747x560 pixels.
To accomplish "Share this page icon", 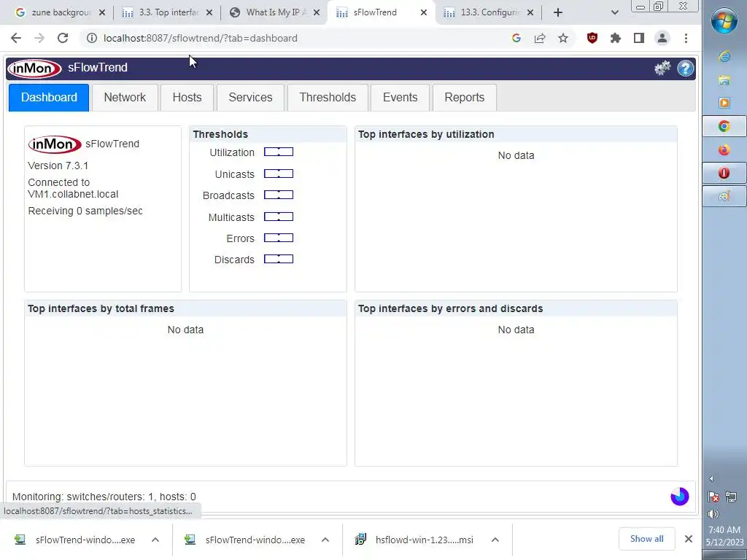I will (539, 38).
